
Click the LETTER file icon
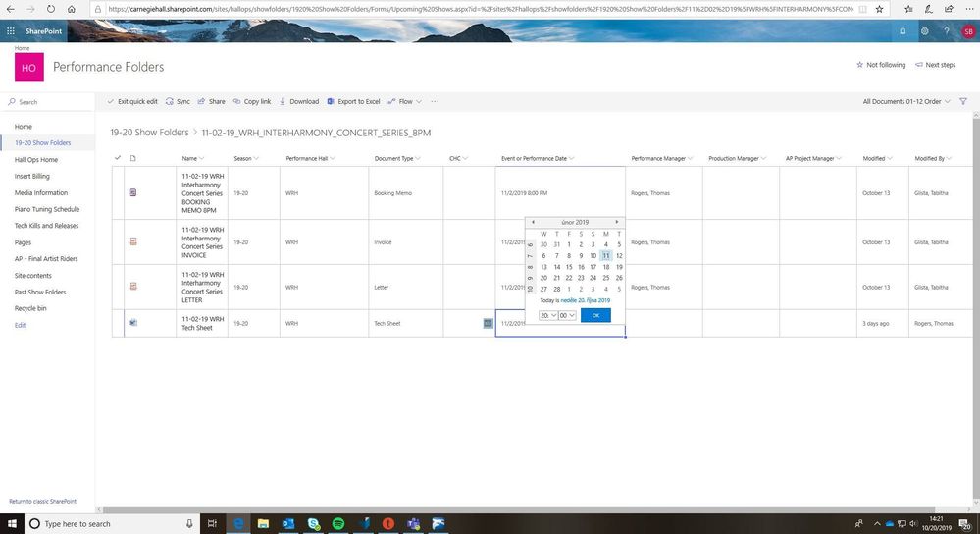[133, 287]
